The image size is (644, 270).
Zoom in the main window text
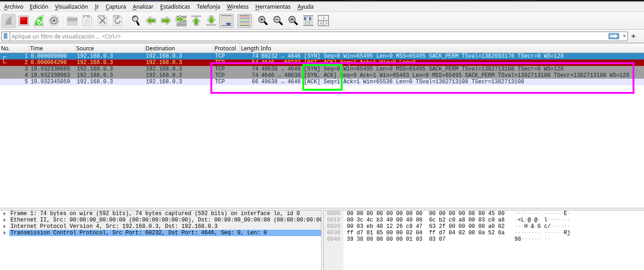(x=263, y=21)
